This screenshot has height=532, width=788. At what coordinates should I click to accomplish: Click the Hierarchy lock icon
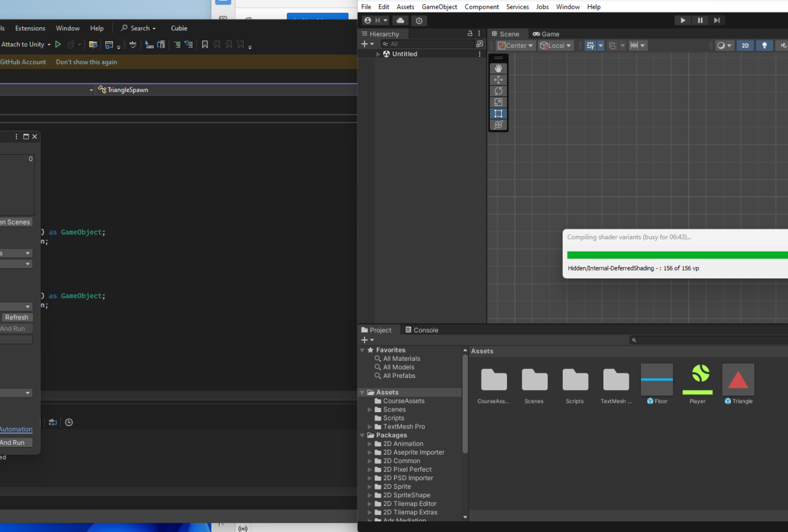coord(470,34)
